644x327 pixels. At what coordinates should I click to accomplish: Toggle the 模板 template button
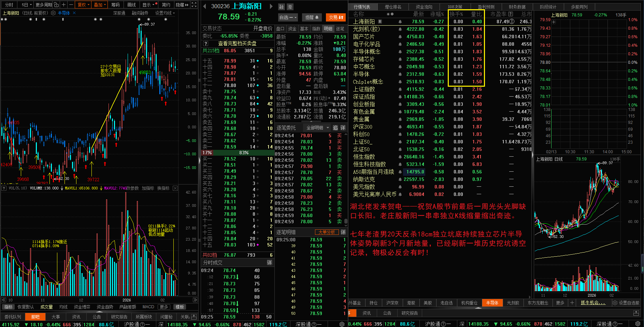click(180, 307)
